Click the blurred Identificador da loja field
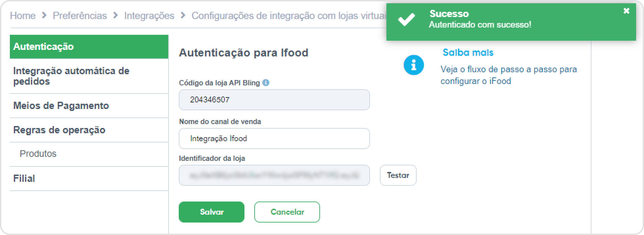The height and width of the screenshot is (235, 644). coord(274,175)
